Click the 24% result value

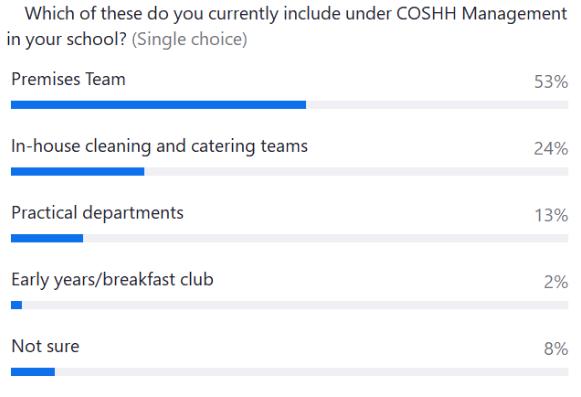click(551, 148)
